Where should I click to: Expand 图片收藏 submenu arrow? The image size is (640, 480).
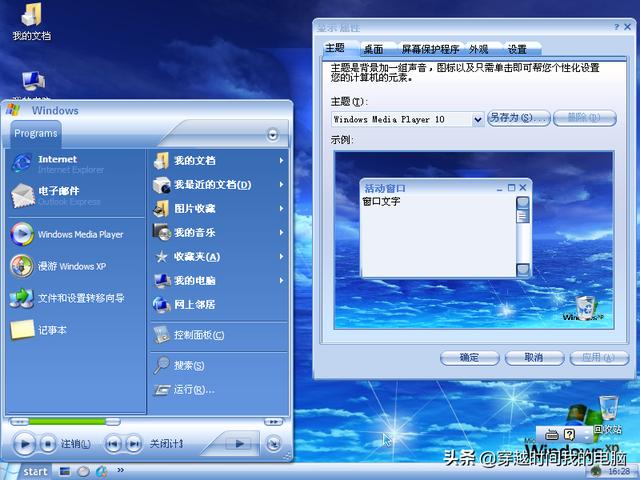pos(282,209)
